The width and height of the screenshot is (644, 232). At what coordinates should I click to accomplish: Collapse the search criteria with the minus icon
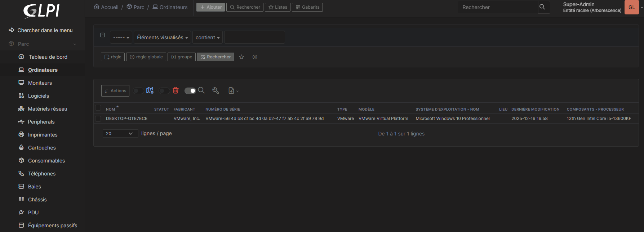(103, 35)
